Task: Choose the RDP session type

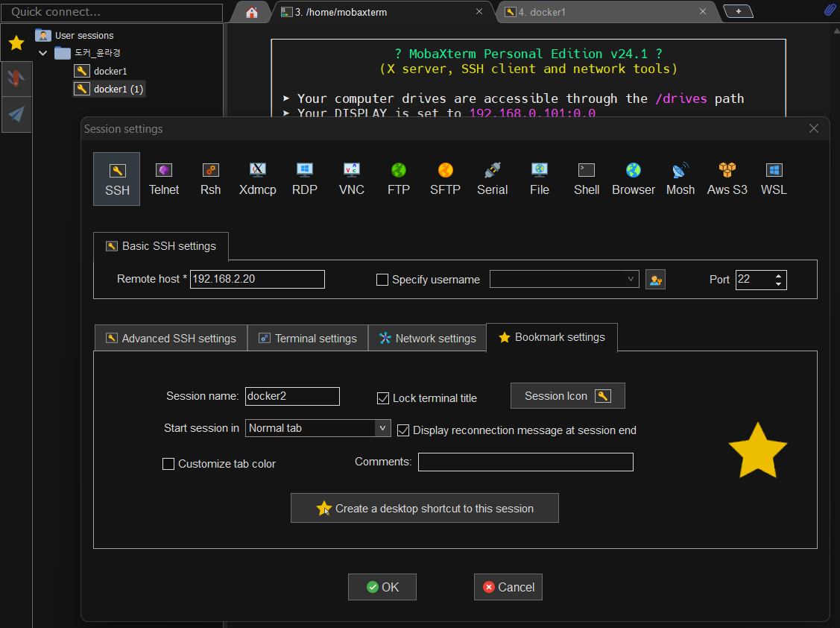Action: coord(305,179)
